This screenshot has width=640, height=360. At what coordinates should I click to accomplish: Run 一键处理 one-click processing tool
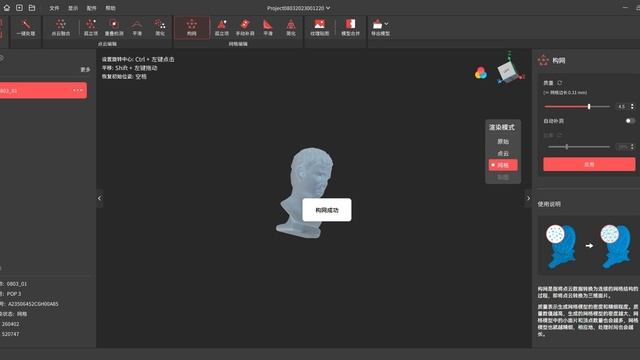(26, 27)
